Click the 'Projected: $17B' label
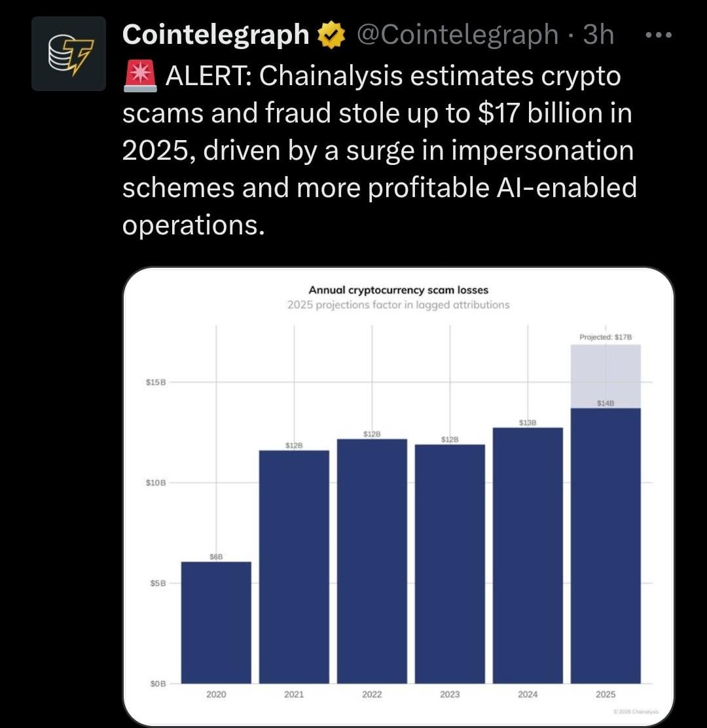This screenshot has width=707, height=728. tap(606, 337)
